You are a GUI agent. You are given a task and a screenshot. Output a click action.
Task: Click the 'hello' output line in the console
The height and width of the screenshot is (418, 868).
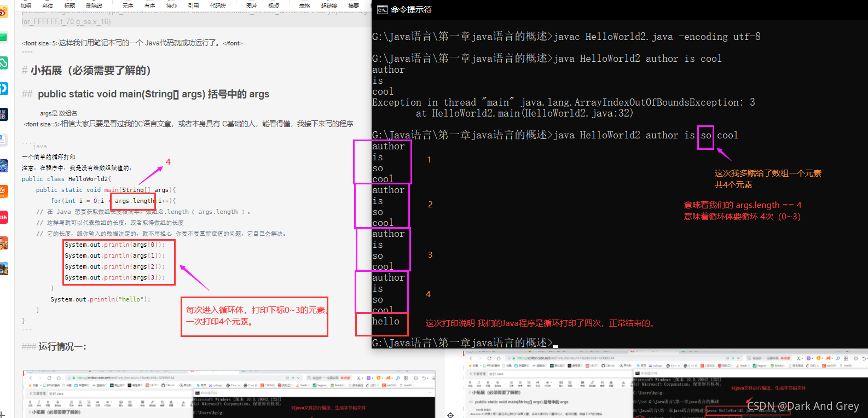click(x=386, y=321)
